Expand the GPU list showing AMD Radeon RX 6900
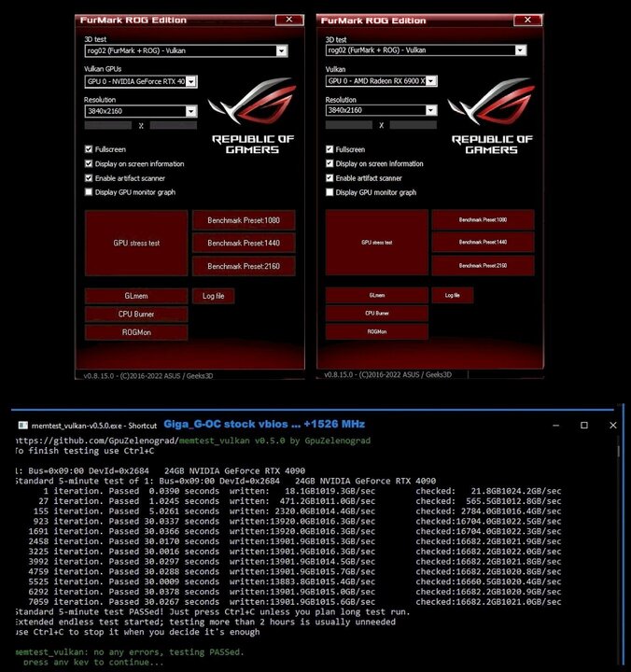This screenshot has height=672, width=631. pos(431,82)
